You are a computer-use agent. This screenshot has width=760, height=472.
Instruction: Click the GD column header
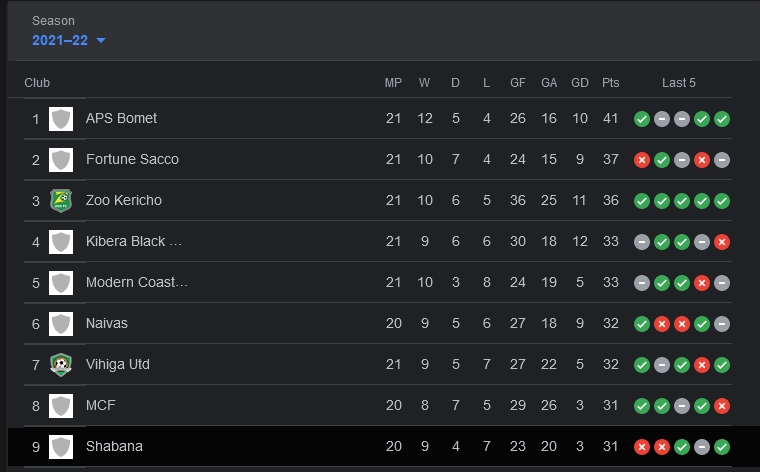[580, 83]
